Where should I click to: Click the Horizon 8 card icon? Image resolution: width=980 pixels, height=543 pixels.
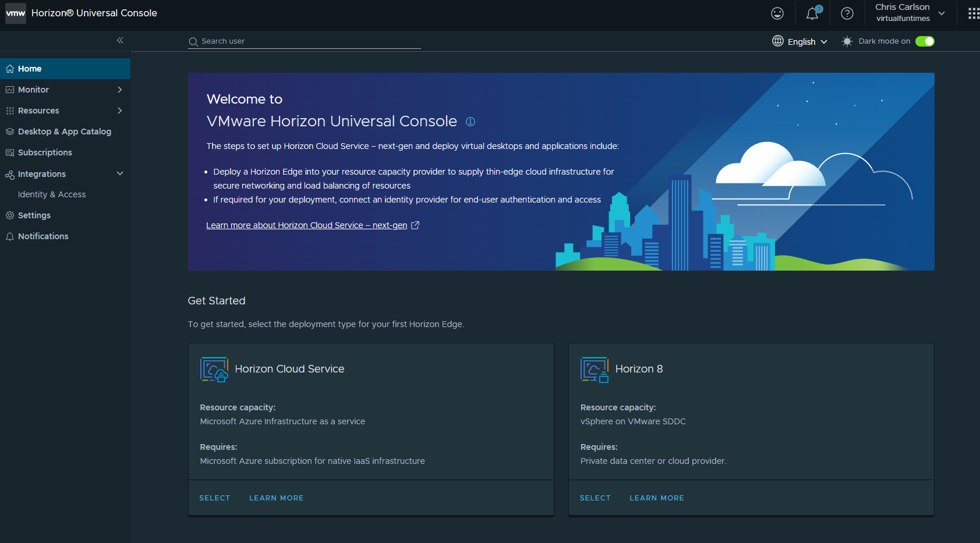pos(595,370)
